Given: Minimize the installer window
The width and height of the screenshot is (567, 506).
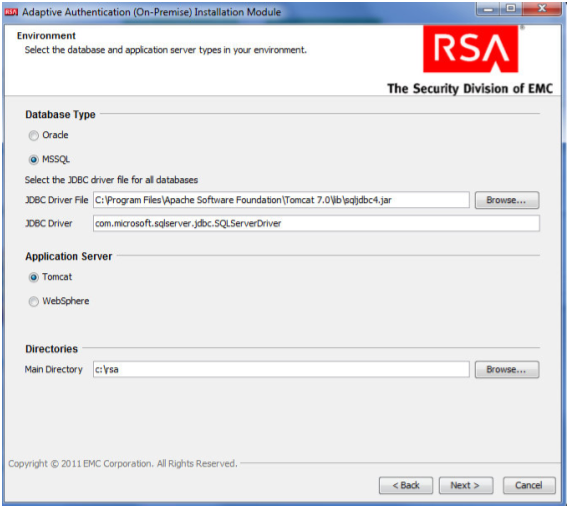Looking at the screenshot, I should coord(488,9).
